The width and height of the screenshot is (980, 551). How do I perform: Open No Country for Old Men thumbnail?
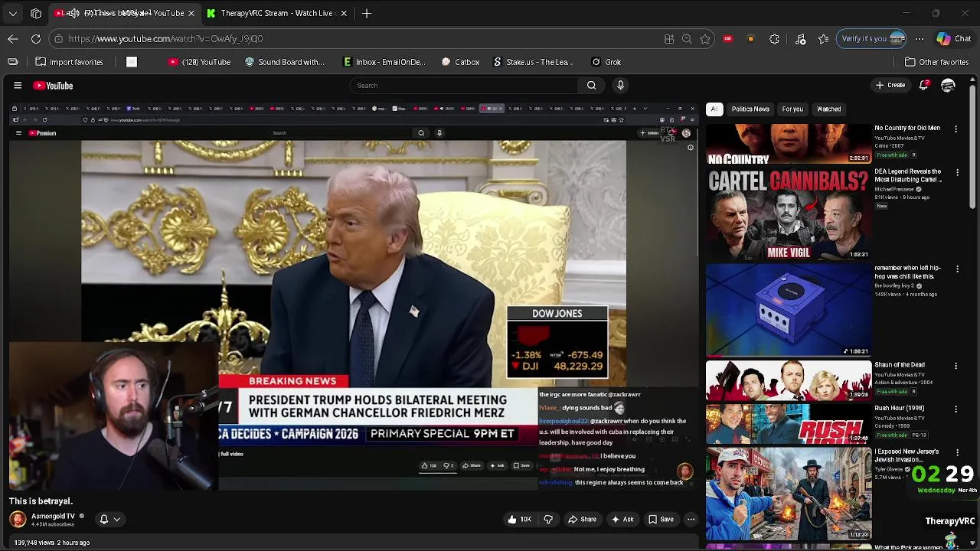(x=789, y=145)
